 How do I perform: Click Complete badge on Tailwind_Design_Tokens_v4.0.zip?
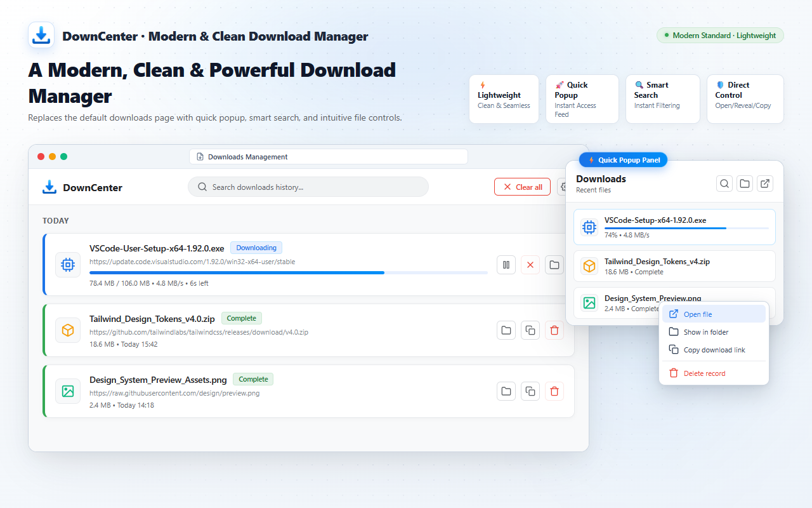(242, 318)
